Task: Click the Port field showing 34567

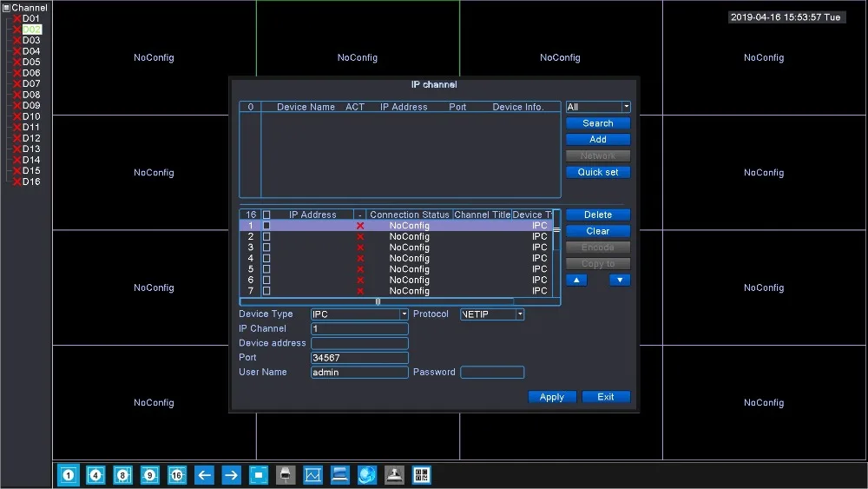Action: [x=359, y=358]
